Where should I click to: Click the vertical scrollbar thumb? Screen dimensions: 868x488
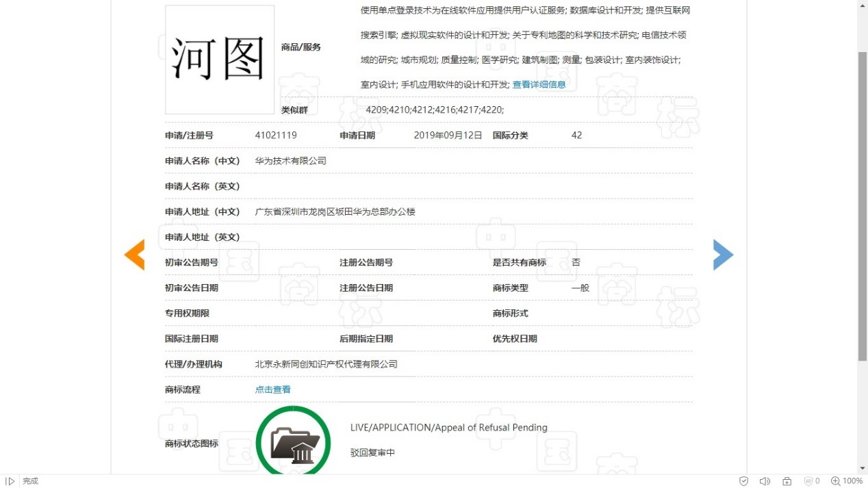[863, 205]
